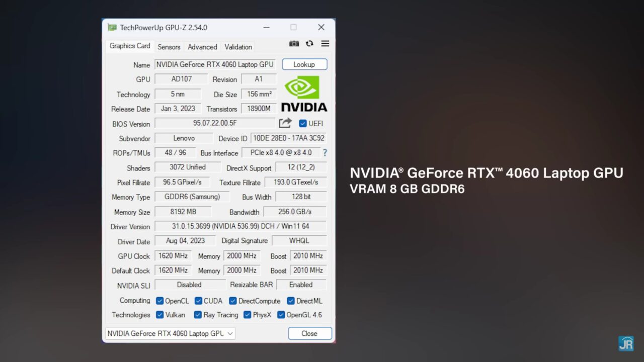Toggle the CUDA checkbox

(x=198, y=301)
